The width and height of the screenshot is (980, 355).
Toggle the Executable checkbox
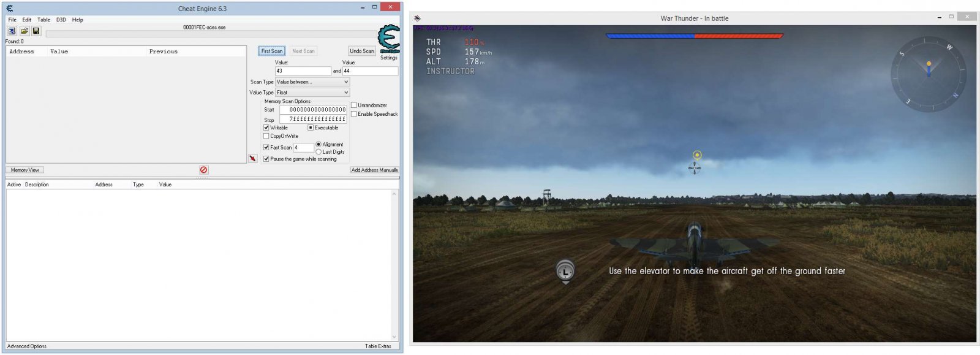click(x=311, y=128)
